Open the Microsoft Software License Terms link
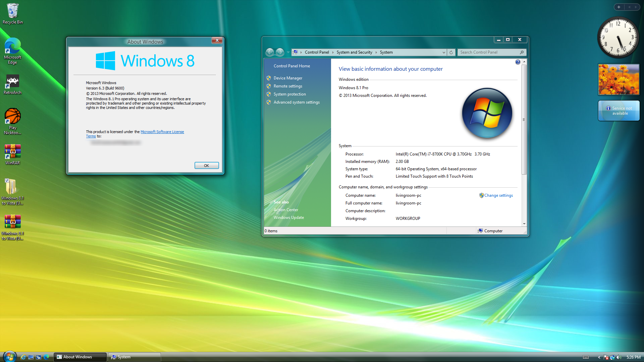This screenshot has width=644, height=362. [162, 131]
